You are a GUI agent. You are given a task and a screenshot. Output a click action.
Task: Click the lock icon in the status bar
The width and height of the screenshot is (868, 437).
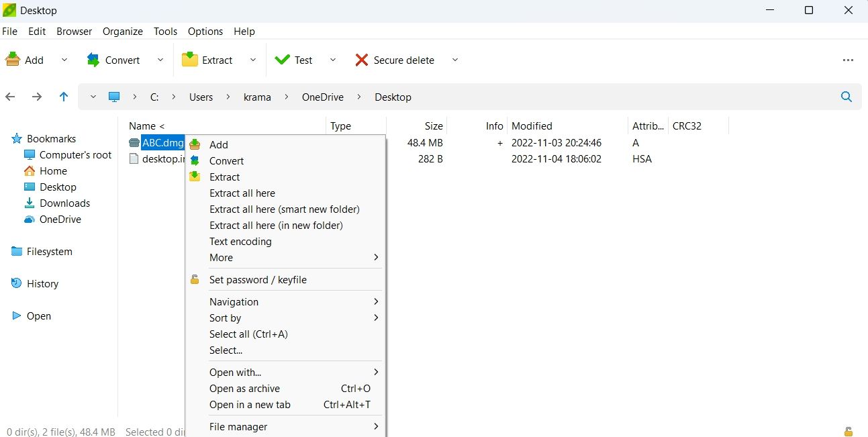pos(847,432)
